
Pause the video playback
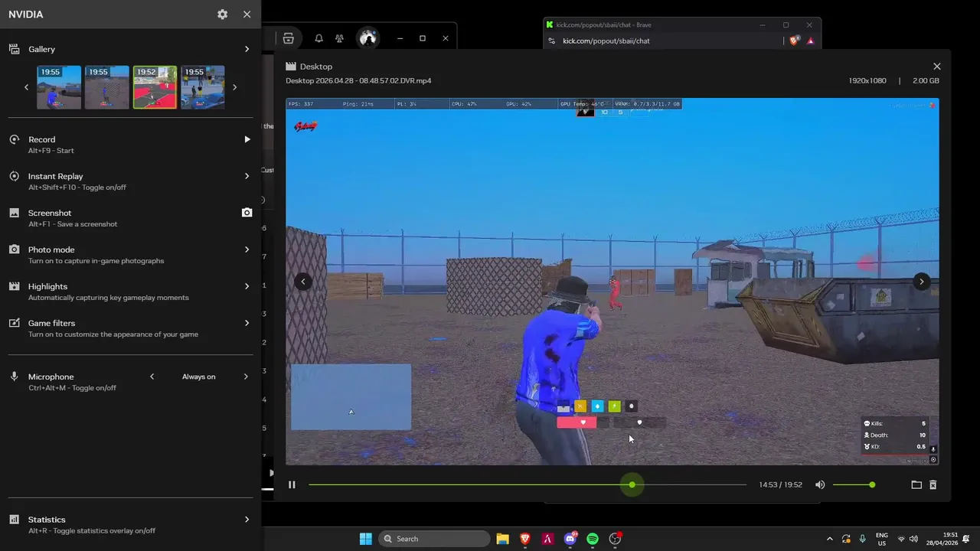click(292, 484)
